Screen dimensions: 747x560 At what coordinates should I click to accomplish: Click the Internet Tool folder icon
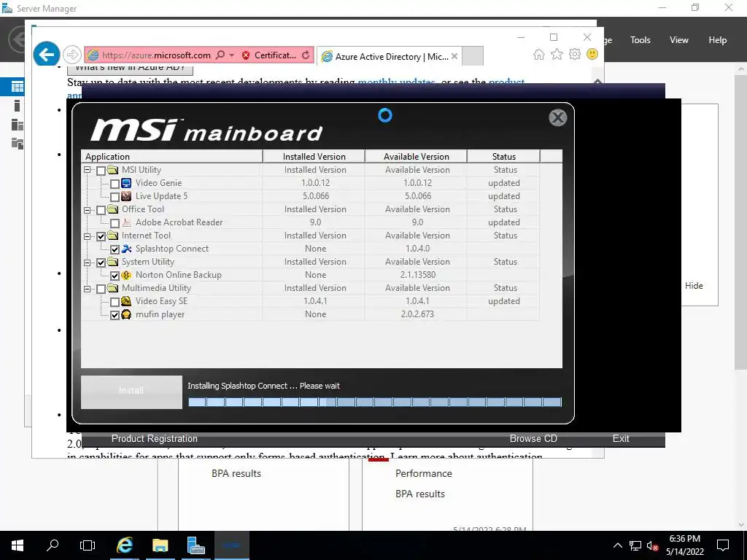[113, 236]
